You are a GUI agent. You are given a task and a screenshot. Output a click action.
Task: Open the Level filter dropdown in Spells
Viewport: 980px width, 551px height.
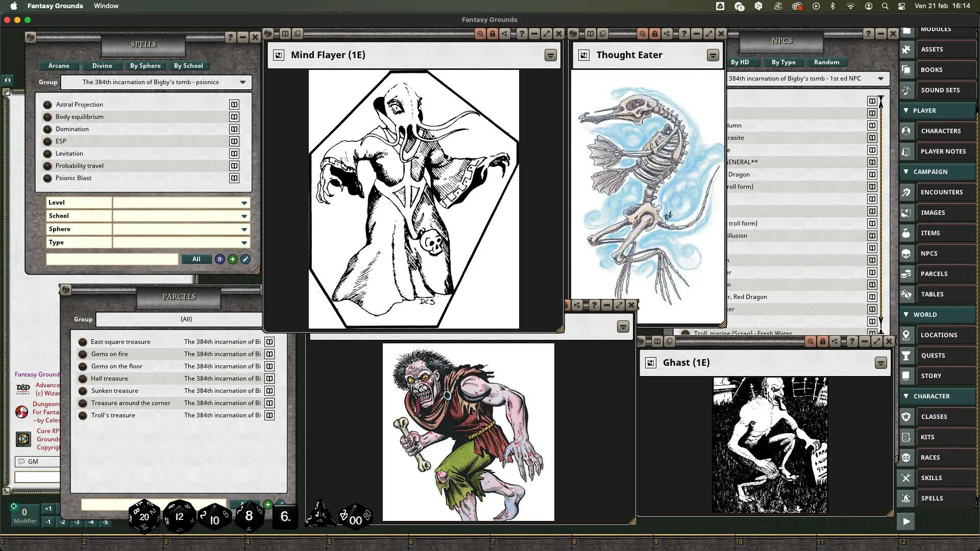[x=244, y=203]
